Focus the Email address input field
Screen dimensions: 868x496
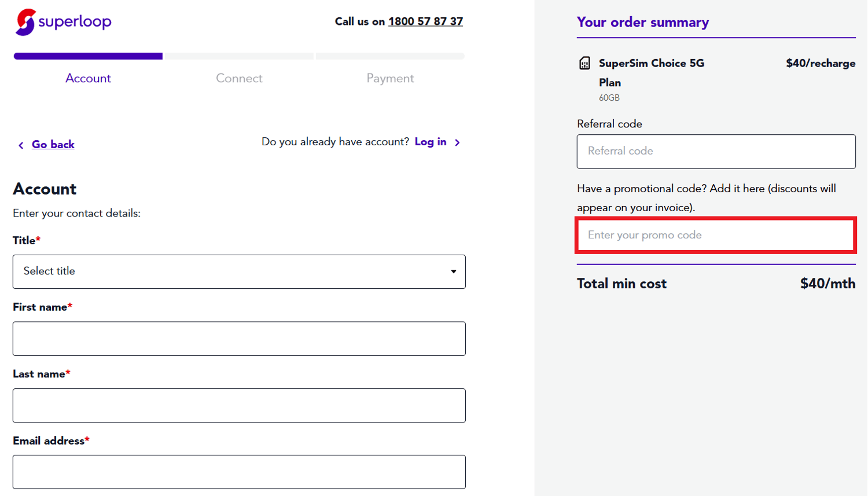pos(238,472)
